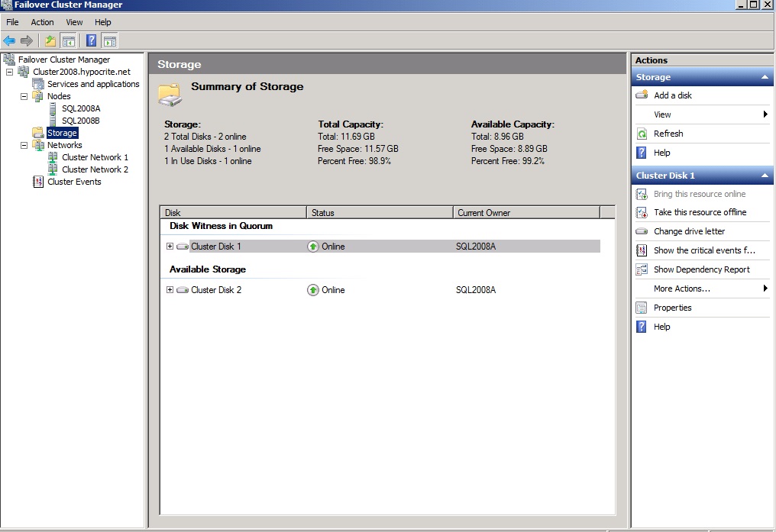Click the Take this resource offline icon
Image resolution: width=776 pixels, height=532 pixels.
[642, 212]
